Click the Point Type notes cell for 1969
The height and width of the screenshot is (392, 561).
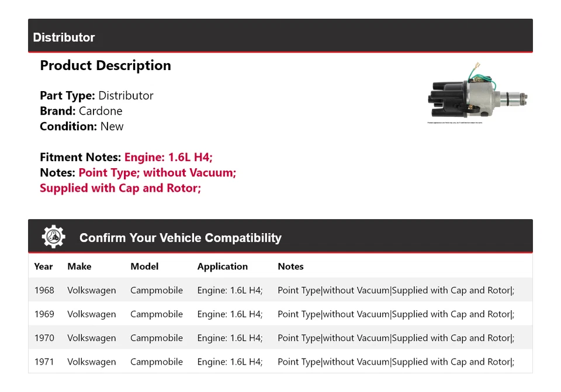tap(396, 314)
